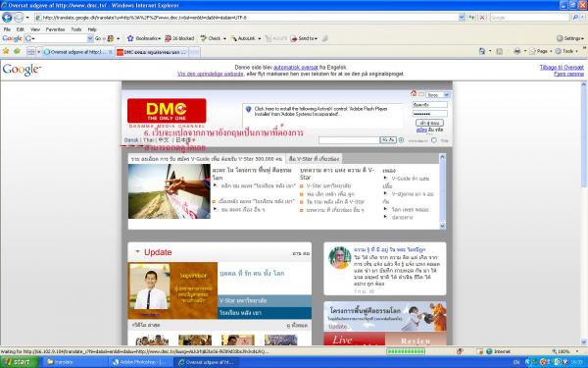Stop loading with the red X icon
Image resolution: width=588 pixels, height=368 pixels.
coord(482,18)
